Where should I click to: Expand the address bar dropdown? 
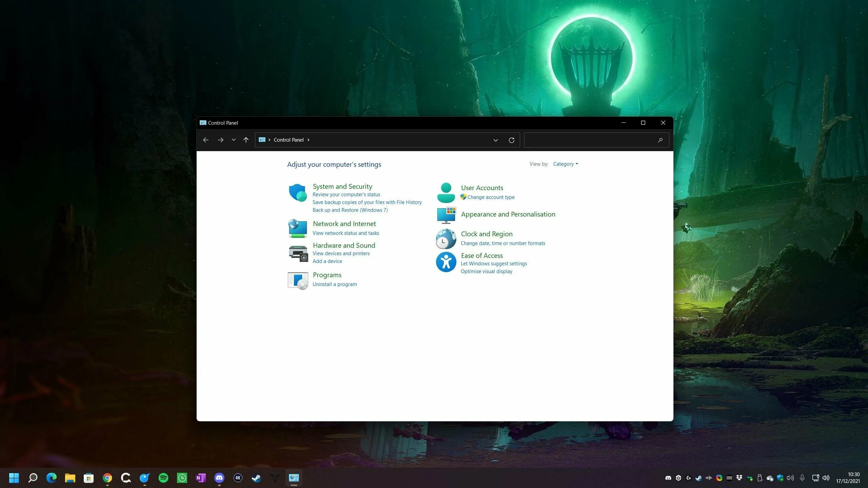pos(494,140)
